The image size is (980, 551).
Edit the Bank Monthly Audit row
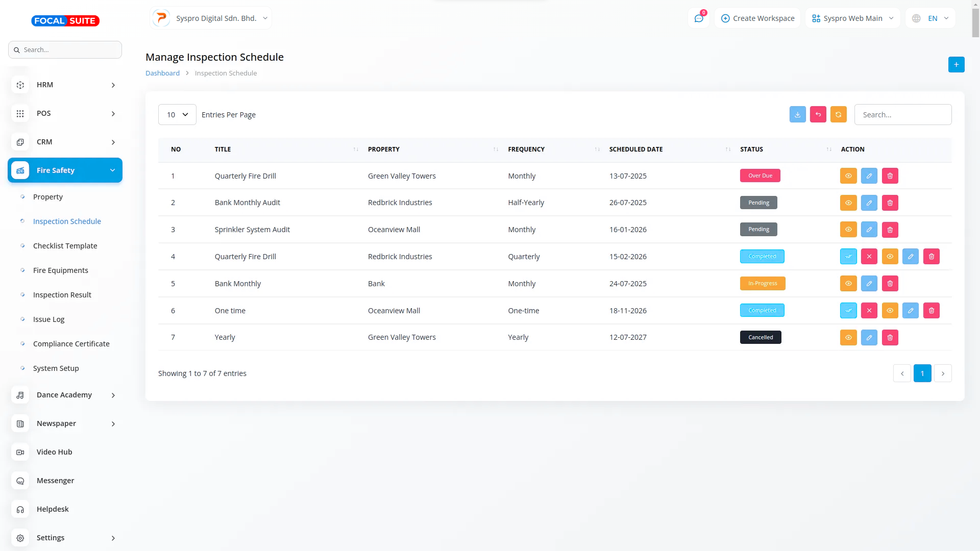coord(869,203)
